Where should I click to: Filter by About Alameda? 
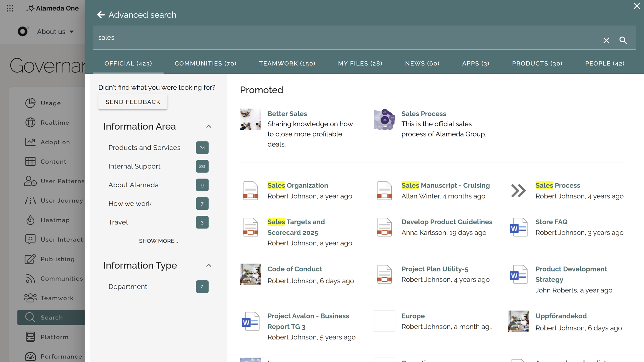coord(158,185)
